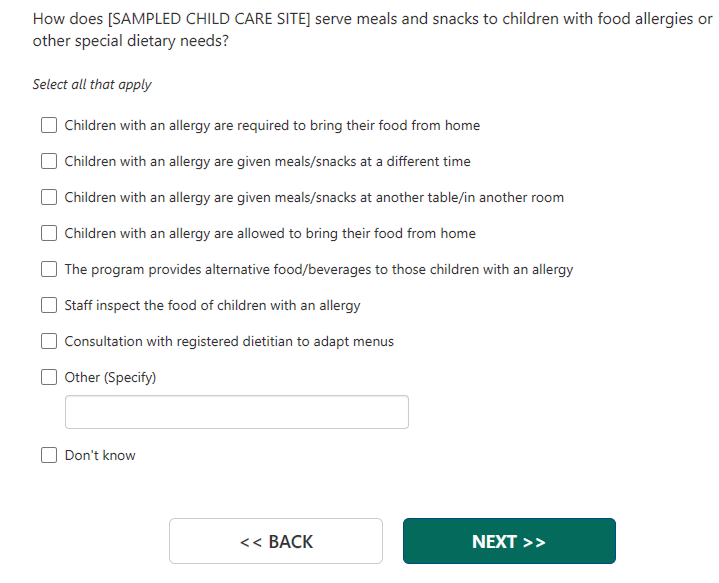Tick the 'Staff inspect the food' checkbox
The width and height of the screenshot is (719, 583).
[x=49, y=306]
